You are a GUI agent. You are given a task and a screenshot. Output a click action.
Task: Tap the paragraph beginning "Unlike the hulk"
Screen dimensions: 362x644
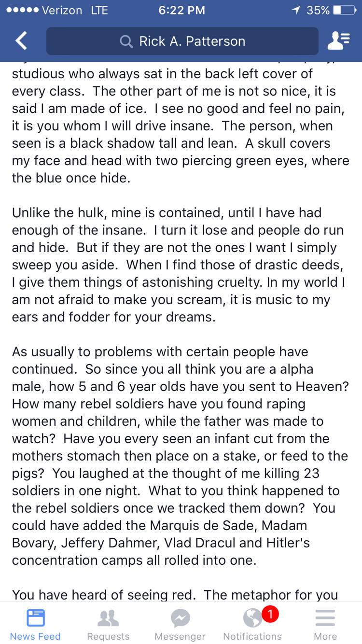click(178, 265)
